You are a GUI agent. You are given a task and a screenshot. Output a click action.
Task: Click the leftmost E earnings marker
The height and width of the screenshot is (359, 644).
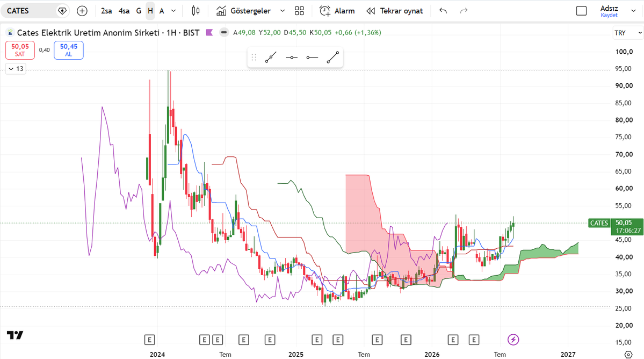[x=149, y=340]
